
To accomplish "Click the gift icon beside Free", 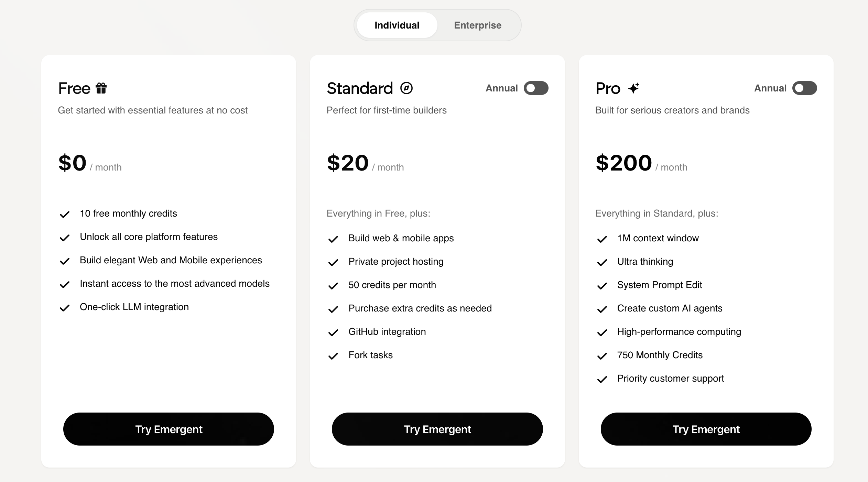I will 101,88.
